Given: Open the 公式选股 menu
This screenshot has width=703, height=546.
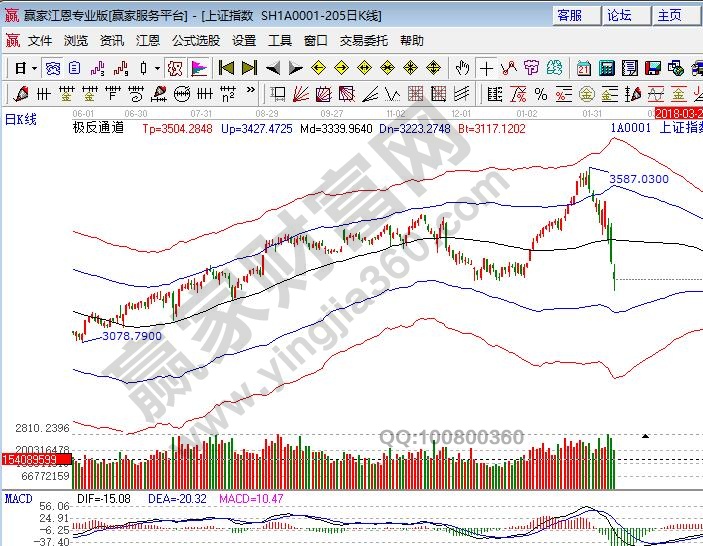Looking at the screenshot, I should coord(195,41).
